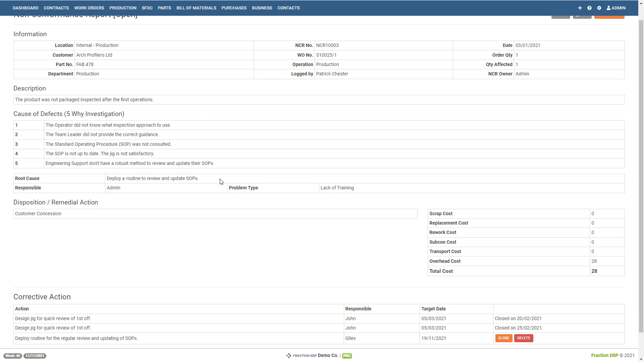Viewport: 644px width, 362px height.
Task: Click DELETE button on Deploy routine action
Action: [524, 338]
